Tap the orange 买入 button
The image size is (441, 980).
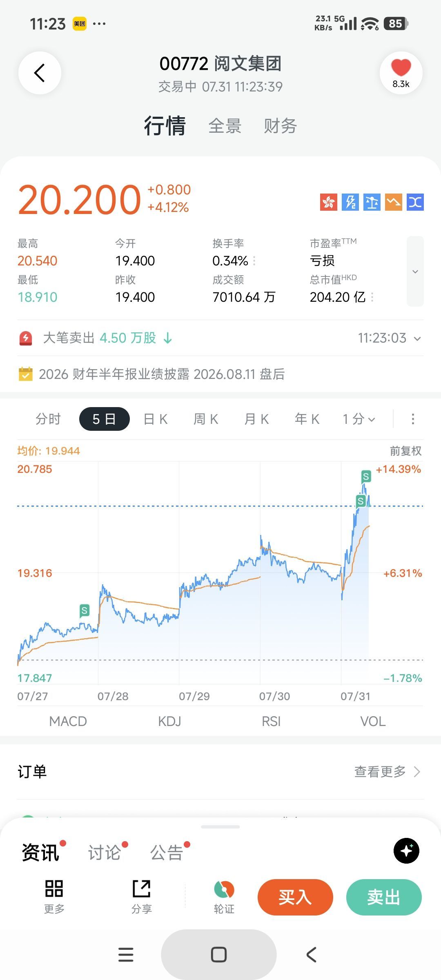[x=295, y=897]
